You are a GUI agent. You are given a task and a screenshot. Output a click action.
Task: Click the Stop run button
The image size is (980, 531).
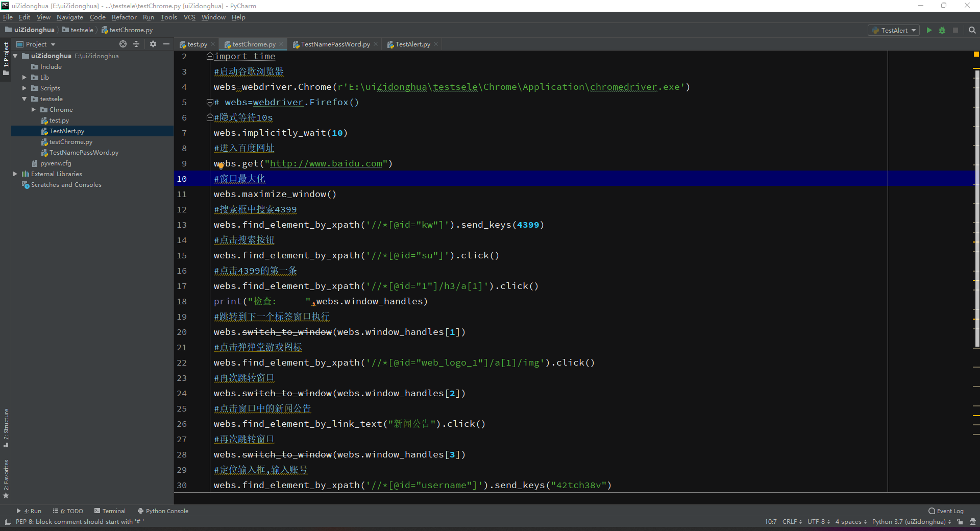point(955,30)
